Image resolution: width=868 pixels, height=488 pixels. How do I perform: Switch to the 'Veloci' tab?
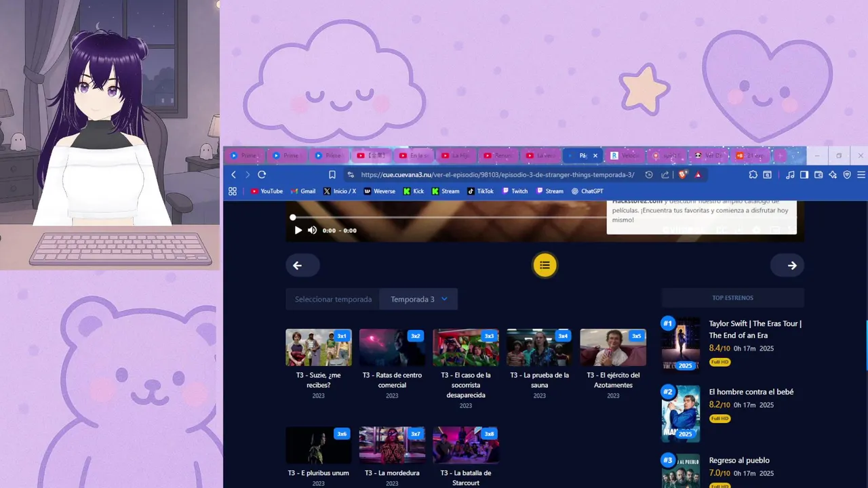coord(625,156)
